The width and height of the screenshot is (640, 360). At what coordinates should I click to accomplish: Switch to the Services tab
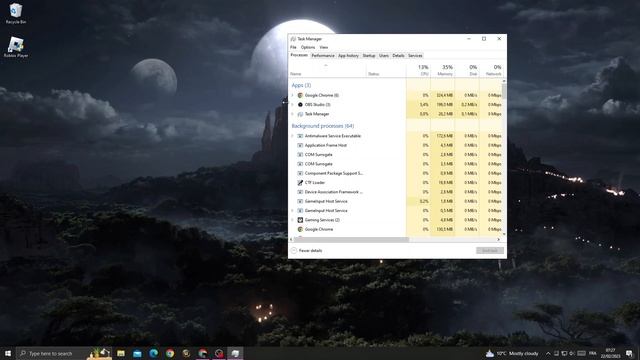pyautogui.click(x=415, y=56)
